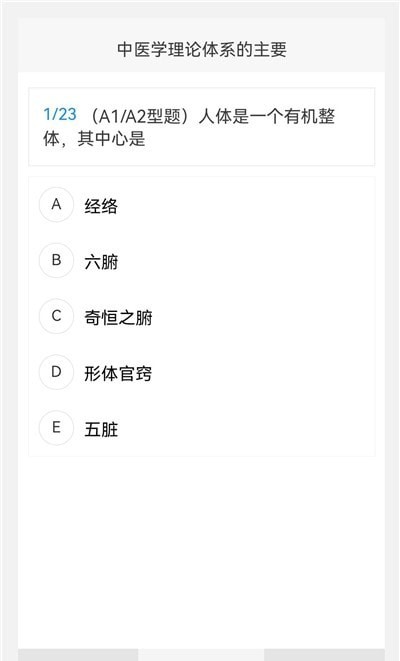Click the empty header area beside the title

coord(337,50)
